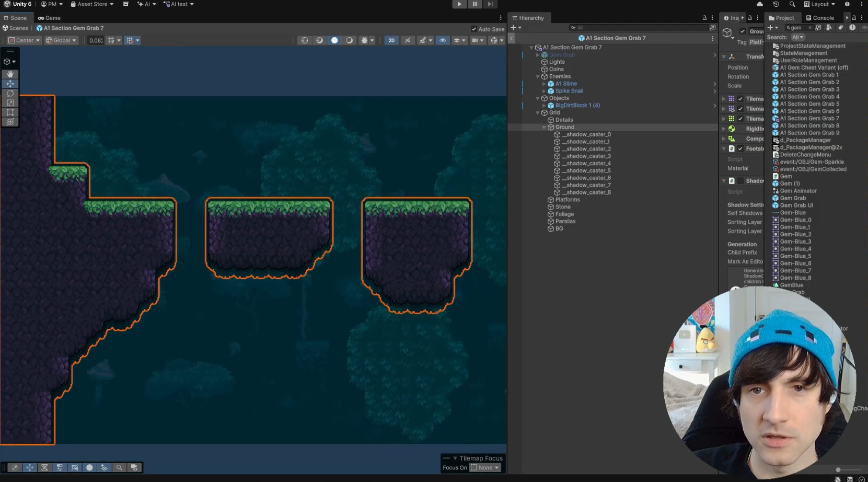Select the Rotate tool
868x482 pixels.
[x=10, y=93]
